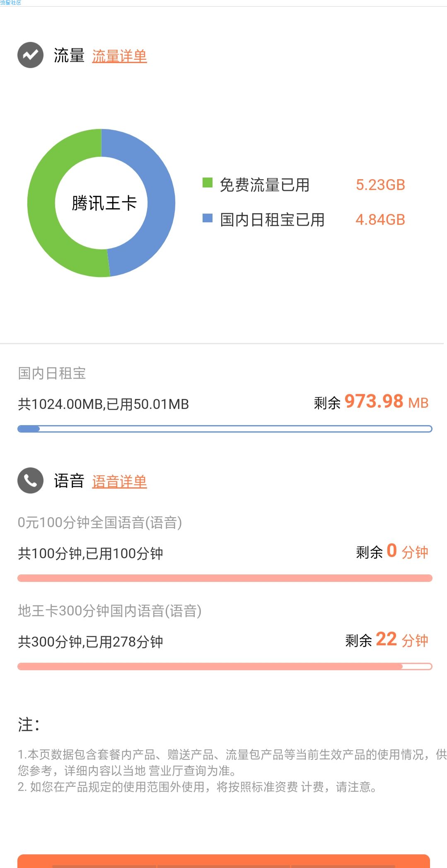Image resolution: width=447 pixels, height=868 pixels.
Task: Click the 流星社区 link at top-left
Action: [x=11, y=3]
